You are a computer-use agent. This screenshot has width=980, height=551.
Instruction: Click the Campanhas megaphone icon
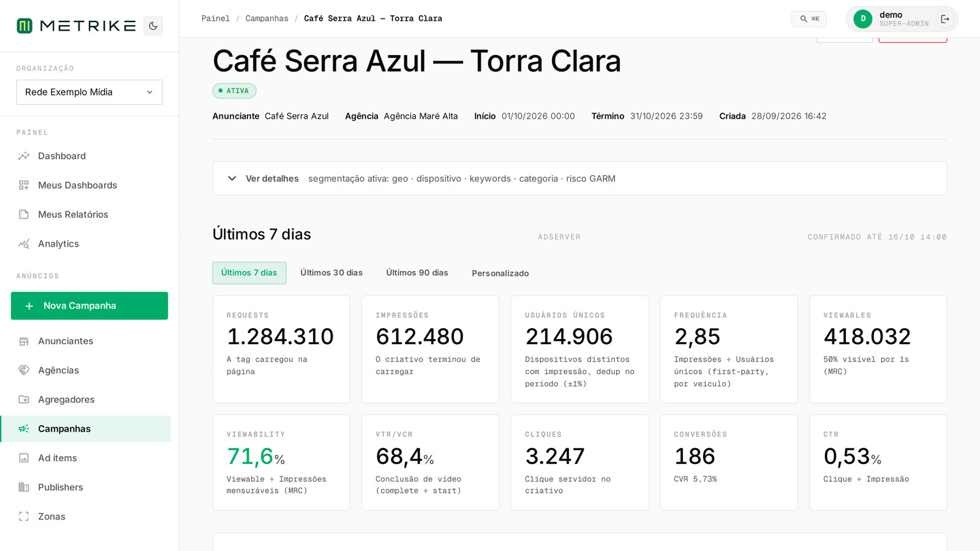tap(24, 429)
